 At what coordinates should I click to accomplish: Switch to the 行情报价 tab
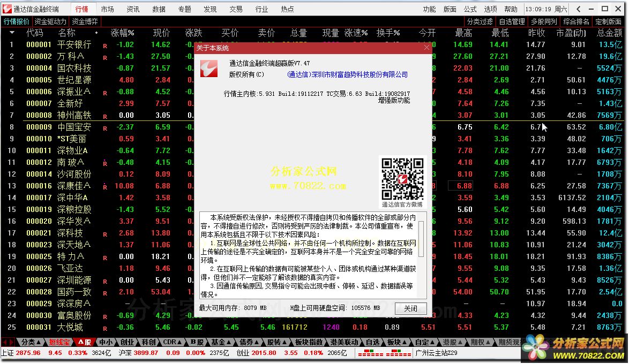[17, 21]
